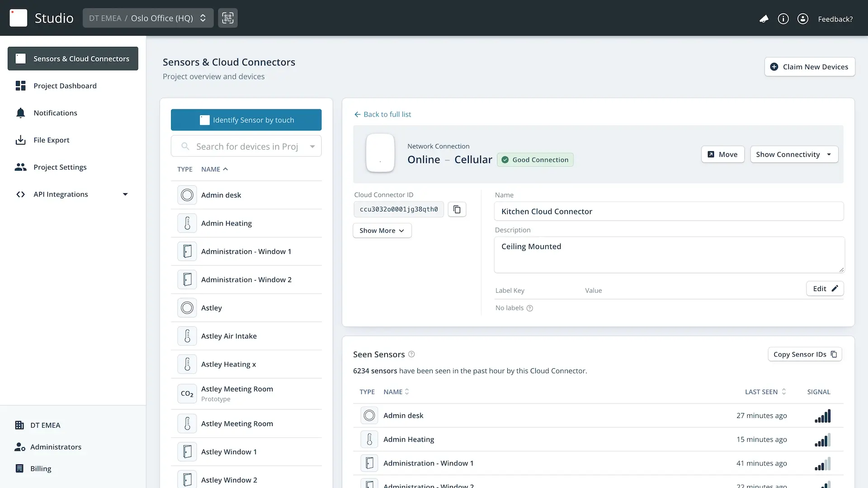
Task: Open the Oslo Office project switcher
Action: point(148,18)
